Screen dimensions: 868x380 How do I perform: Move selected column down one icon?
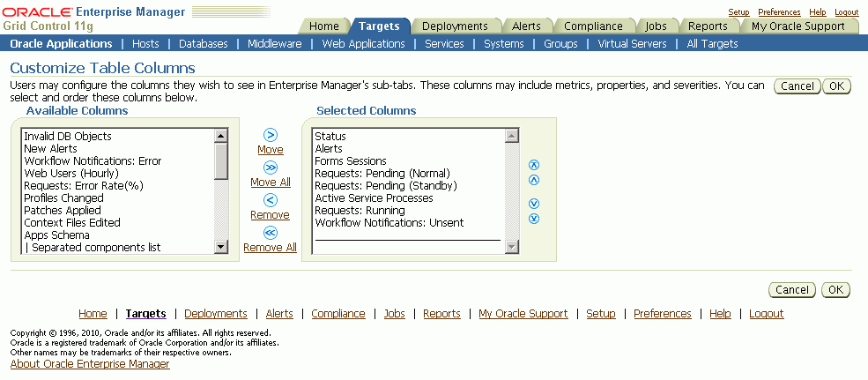point(534,204)
